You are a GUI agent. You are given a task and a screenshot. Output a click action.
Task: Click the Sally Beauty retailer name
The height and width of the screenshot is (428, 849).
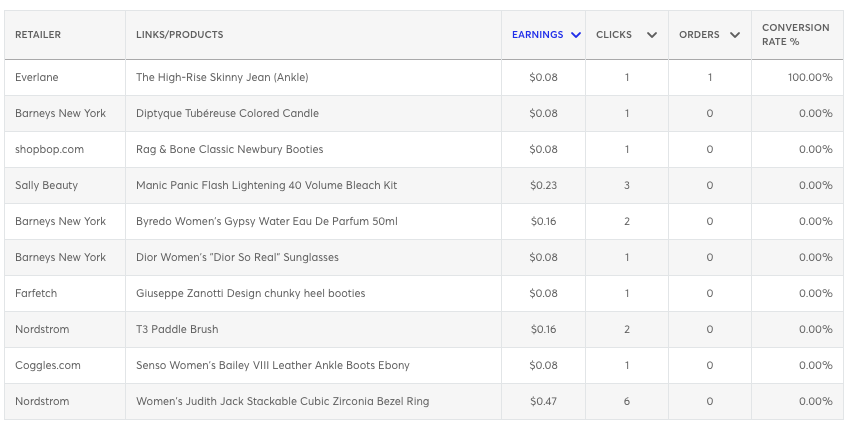click(46, 185)
